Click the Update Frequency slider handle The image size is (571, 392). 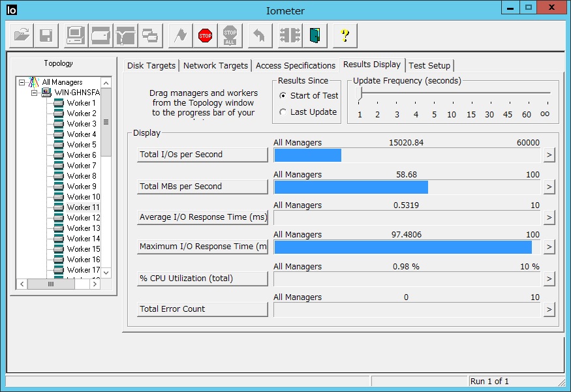[x=359, y=94]
